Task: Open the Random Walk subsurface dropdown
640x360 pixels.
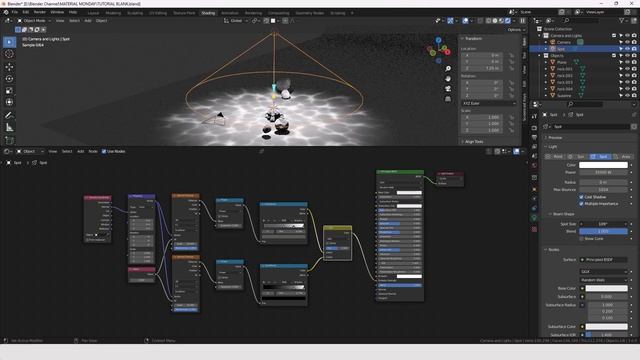Action: coord(603,280)
